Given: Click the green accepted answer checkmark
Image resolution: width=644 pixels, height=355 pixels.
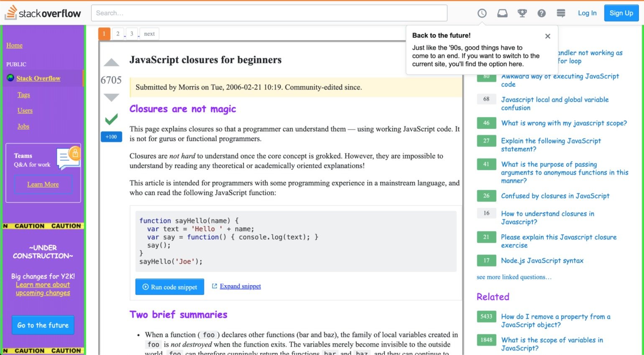Looking at the screenshot, I should tap(111, 119).
